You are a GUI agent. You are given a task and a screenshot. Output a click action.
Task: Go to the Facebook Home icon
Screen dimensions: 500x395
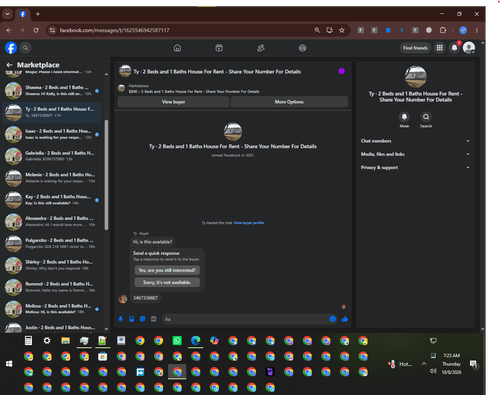177,48
